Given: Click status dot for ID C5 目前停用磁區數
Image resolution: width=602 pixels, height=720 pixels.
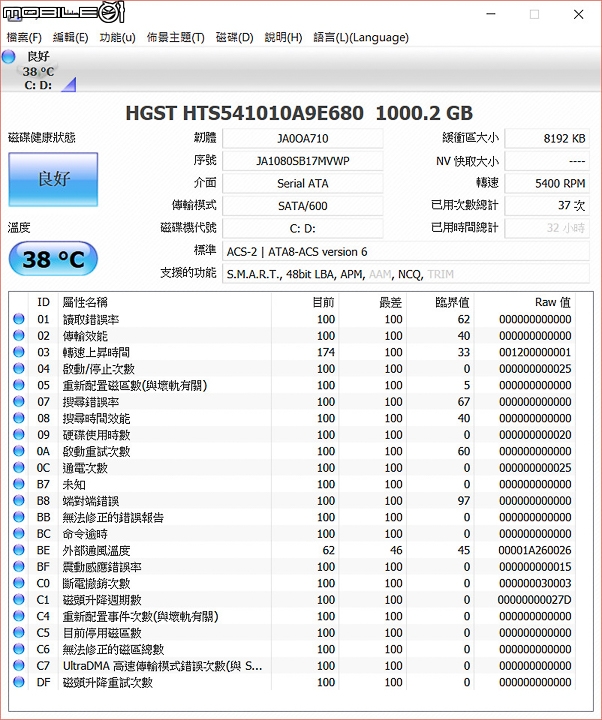Looking at the screenshot, I should 19,632.
